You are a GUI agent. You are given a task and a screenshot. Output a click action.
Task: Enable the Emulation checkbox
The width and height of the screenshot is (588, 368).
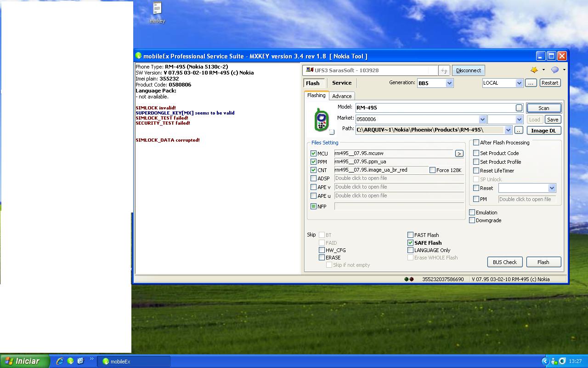[472, 213]
